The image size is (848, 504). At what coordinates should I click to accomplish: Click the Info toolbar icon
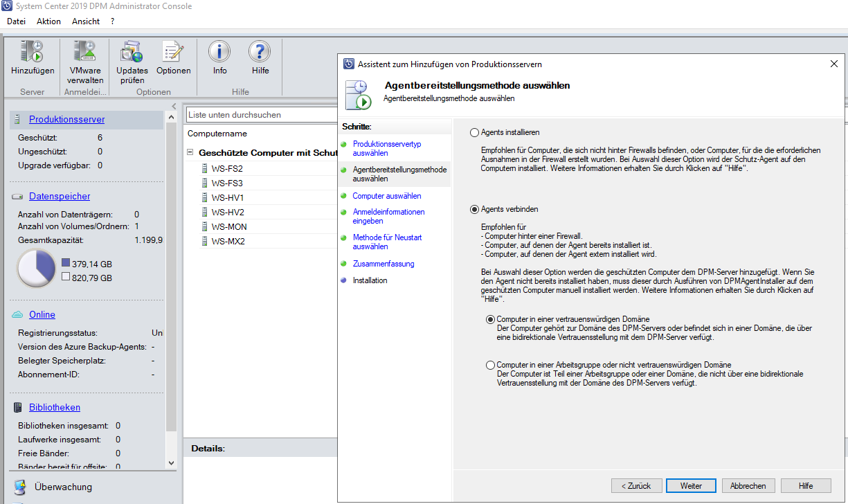219,52
